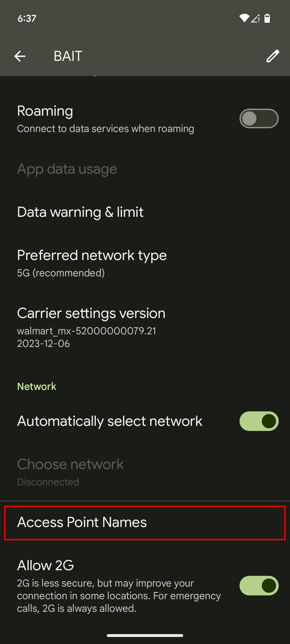Open Data warning & limit

[80, 212]
